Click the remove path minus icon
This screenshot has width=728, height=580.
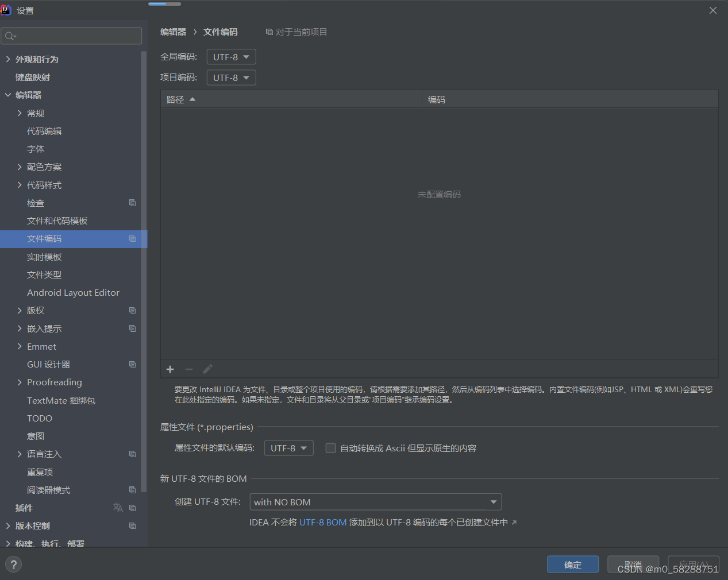[x=188, y=369]
